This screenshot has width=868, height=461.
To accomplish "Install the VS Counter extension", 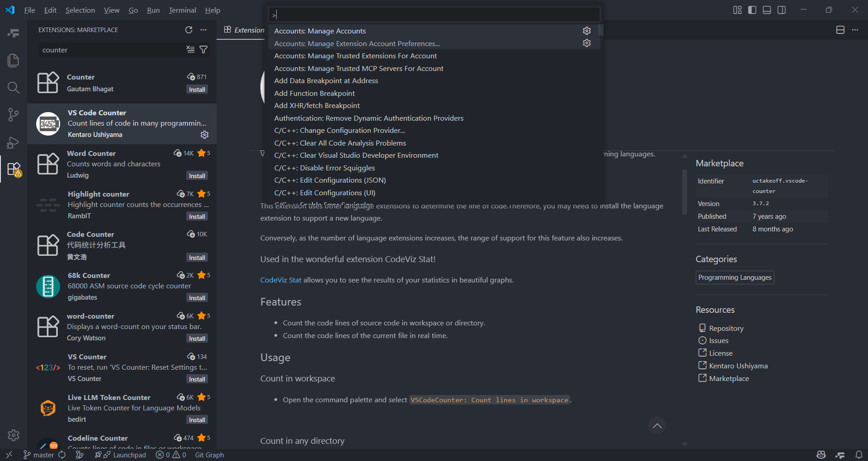I will [197, 379].
